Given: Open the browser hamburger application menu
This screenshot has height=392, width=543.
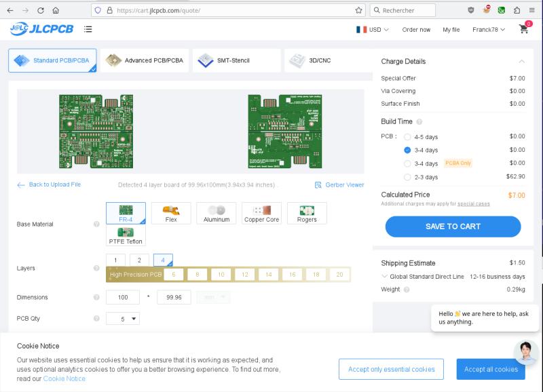Looking at the screenshot, I should (x=532, y=10).
